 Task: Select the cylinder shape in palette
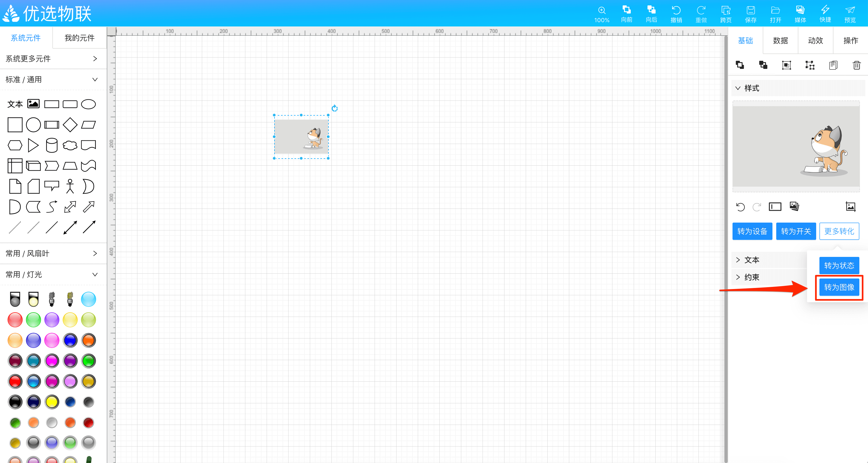pyautogui.click(x=52, y=145)
